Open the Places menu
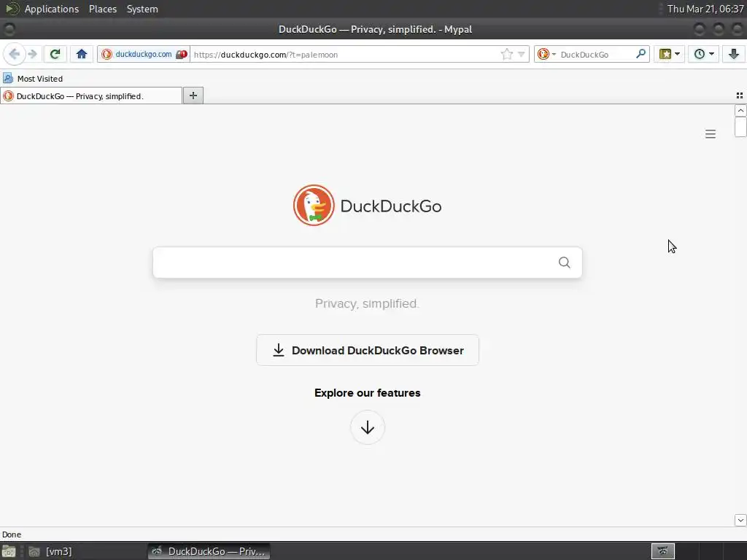Viewport: 747px width, 560px height. coord(103,9)
